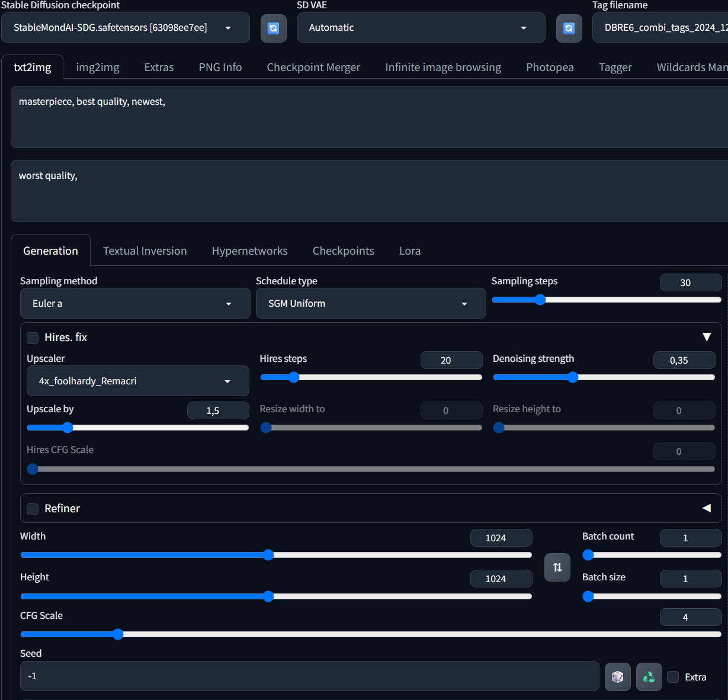Open the Wildcards Manager tab
This screenshot has height=700, width=728.
692,68
